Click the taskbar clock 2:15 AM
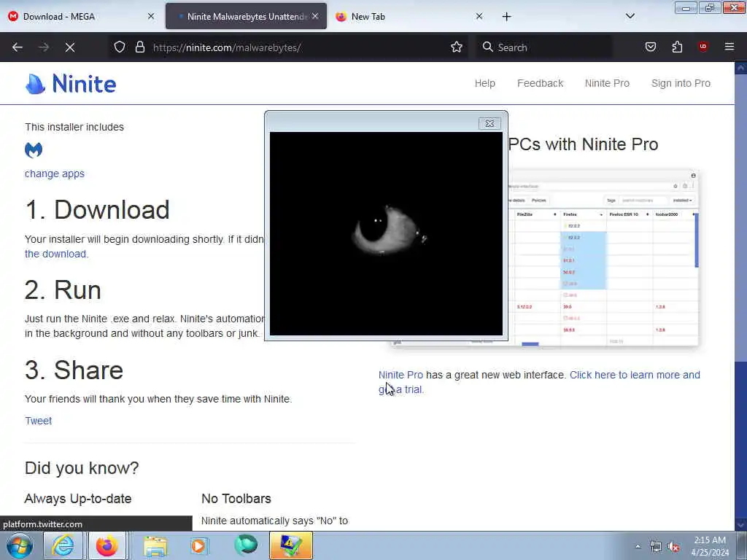The image size is (747, 560). click(710, 546)
